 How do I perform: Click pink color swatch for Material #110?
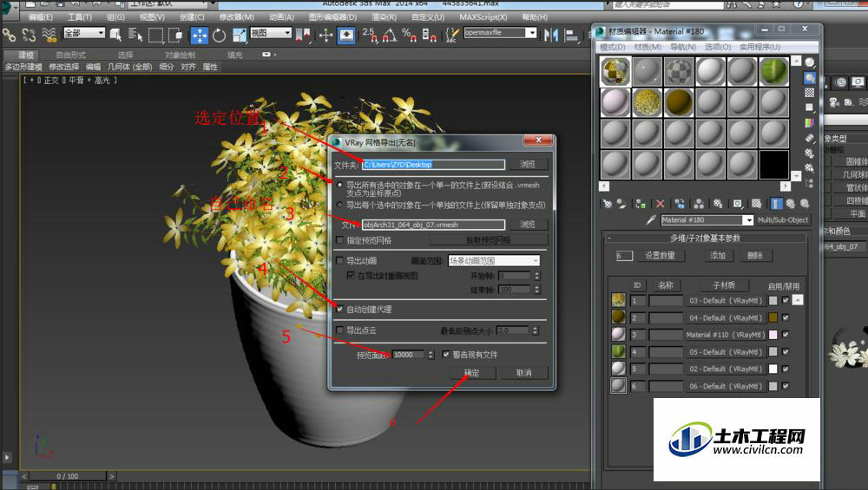(773, 335)
